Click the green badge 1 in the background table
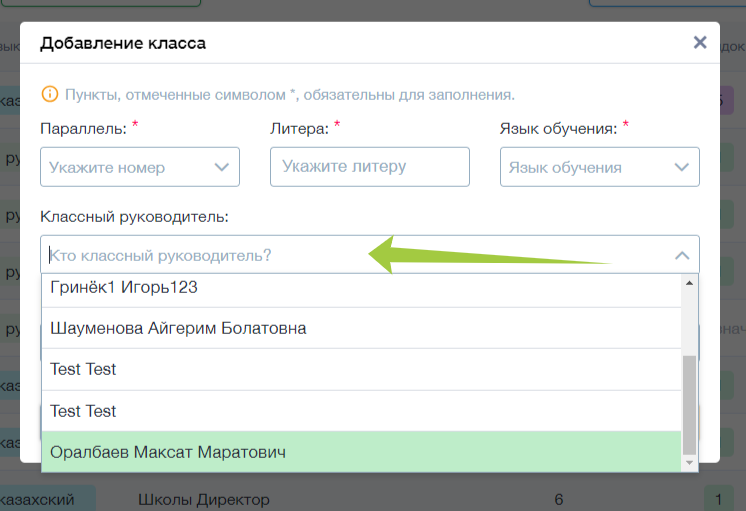The width and height of the screenshot is (746, 511). (718, 499)
